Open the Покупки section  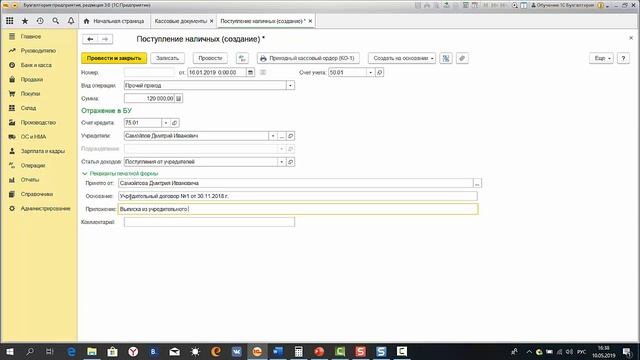[x=30, y=94]
